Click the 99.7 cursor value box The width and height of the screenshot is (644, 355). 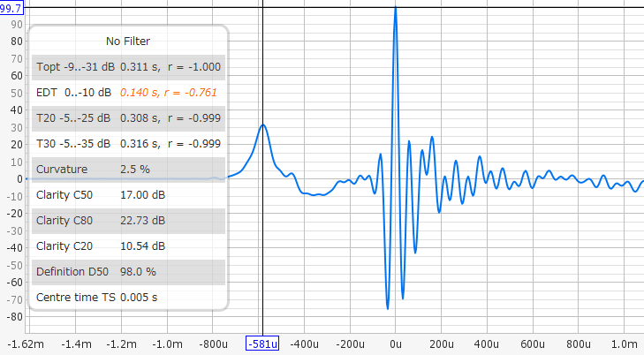point(11,7)
